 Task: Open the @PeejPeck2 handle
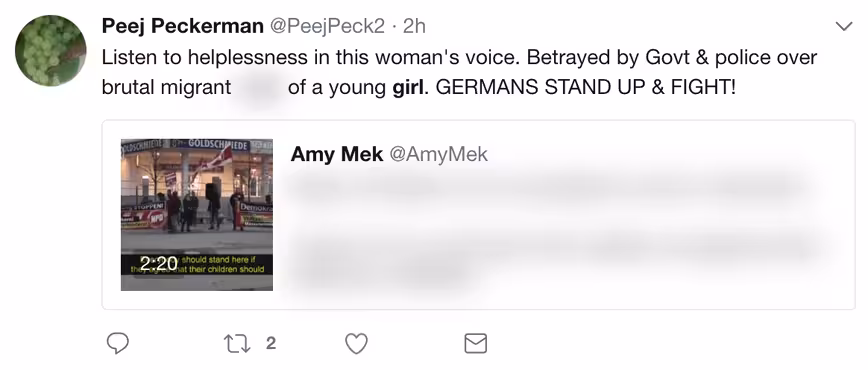tap(327, 26)
